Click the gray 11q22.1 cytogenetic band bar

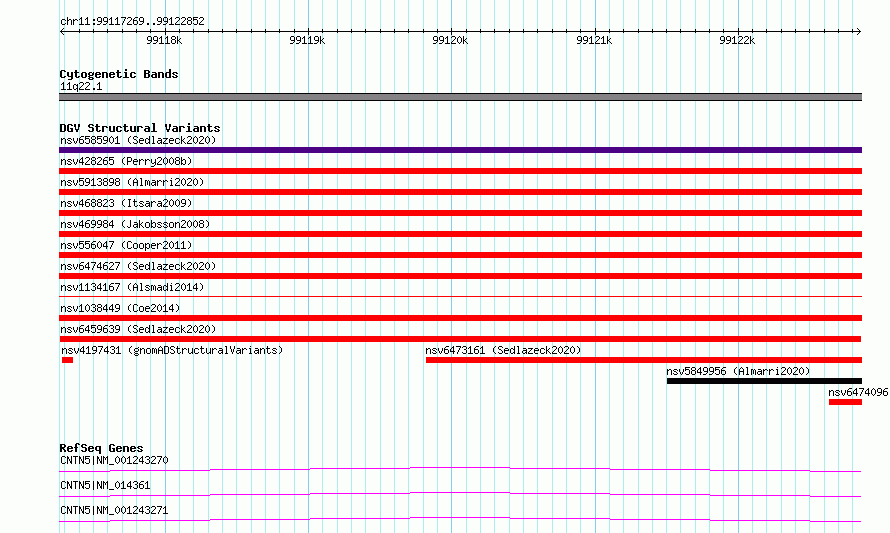pyautogui.click(x=460, y=97)
